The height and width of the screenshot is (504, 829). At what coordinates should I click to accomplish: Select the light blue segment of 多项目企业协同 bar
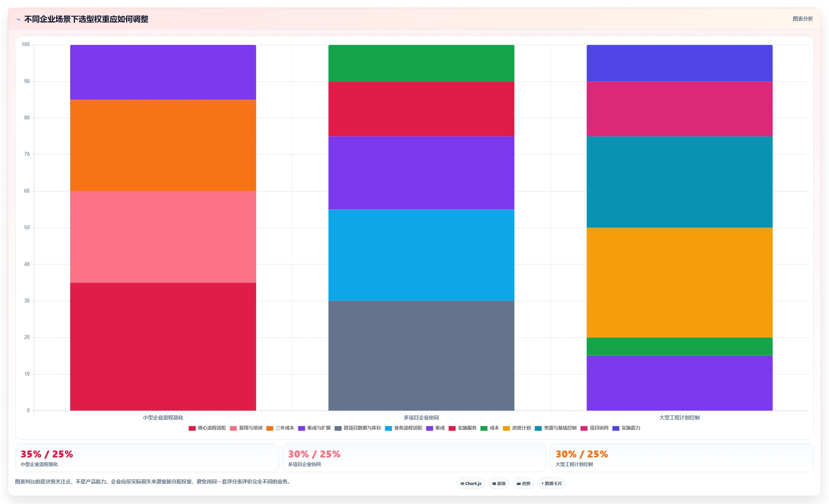click(421, 255)
